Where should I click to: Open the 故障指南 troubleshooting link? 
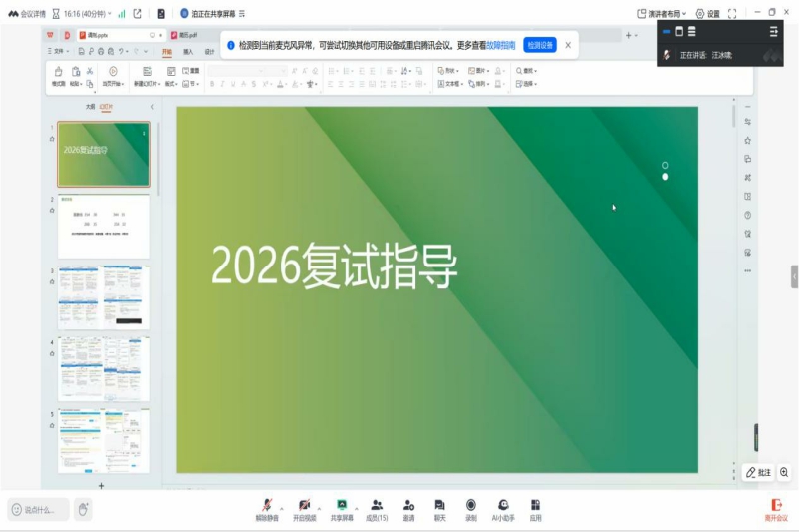tap(501, 45)
